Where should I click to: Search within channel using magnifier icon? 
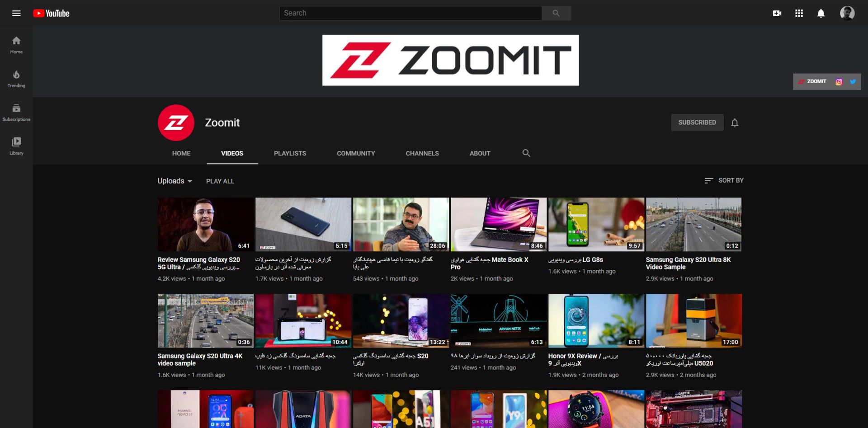(x=526, y=153)
